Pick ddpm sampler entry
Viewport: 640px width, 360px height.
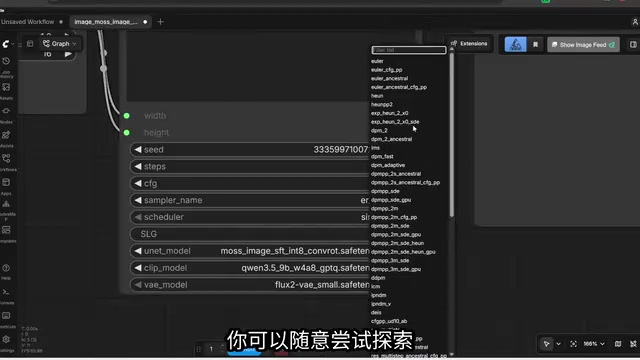378,278
